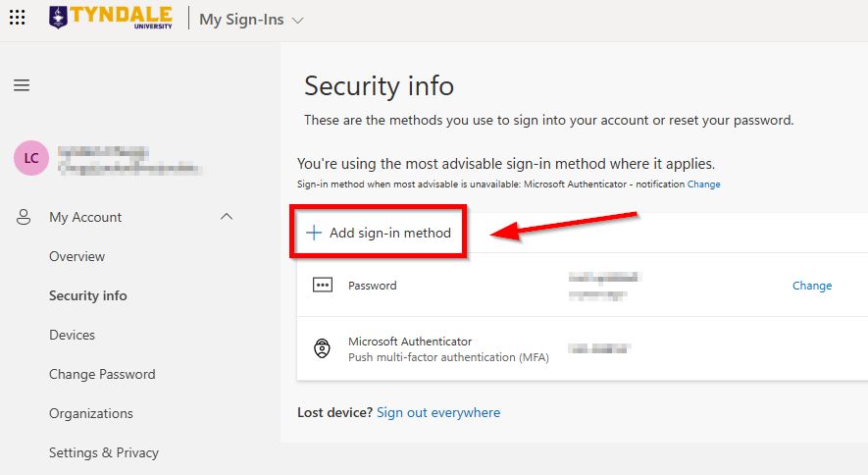Click the Password method icon
This screenshot has width=868, height=475.
click(x=322, y=286)
